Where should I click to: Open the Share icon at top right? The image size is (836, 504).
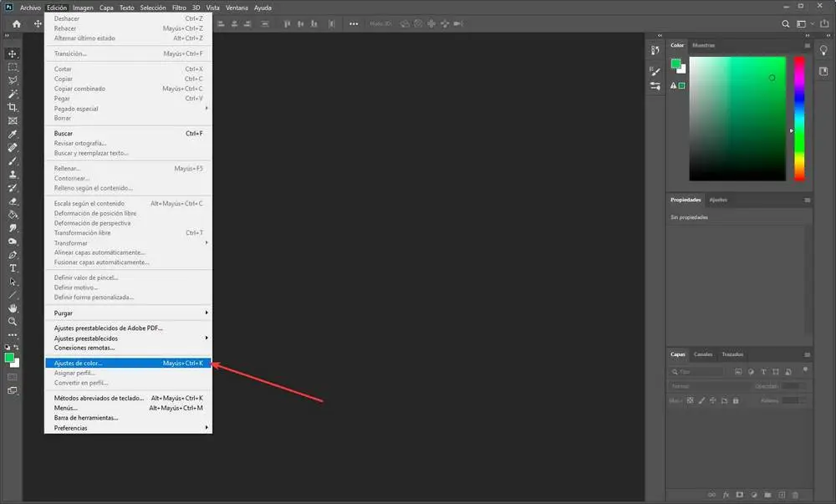tap(824, 24)
